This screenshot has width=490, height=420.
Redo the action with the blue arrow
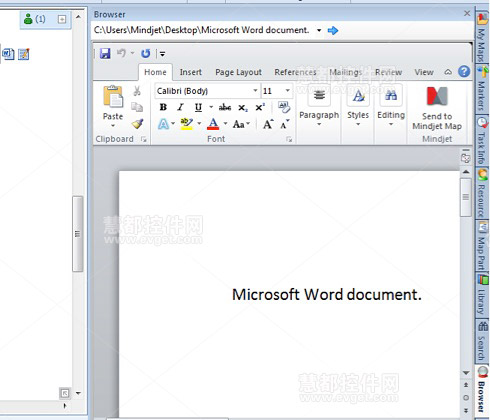point(146,53)
